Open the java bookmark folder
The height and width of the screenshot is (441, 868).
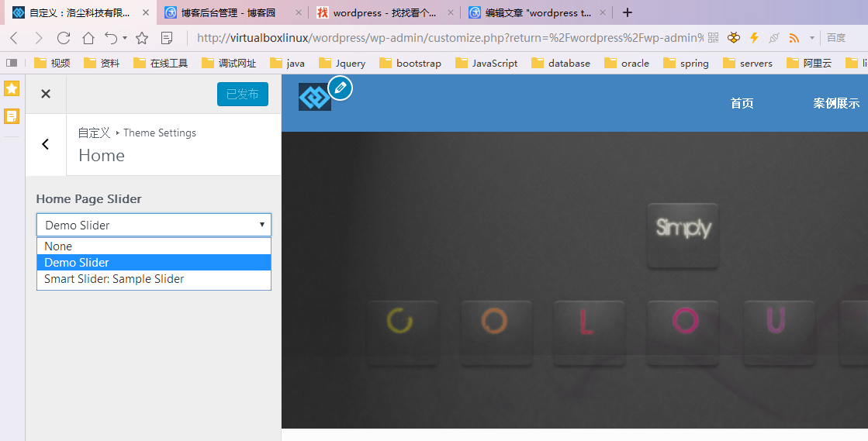(x=287, y=63)
